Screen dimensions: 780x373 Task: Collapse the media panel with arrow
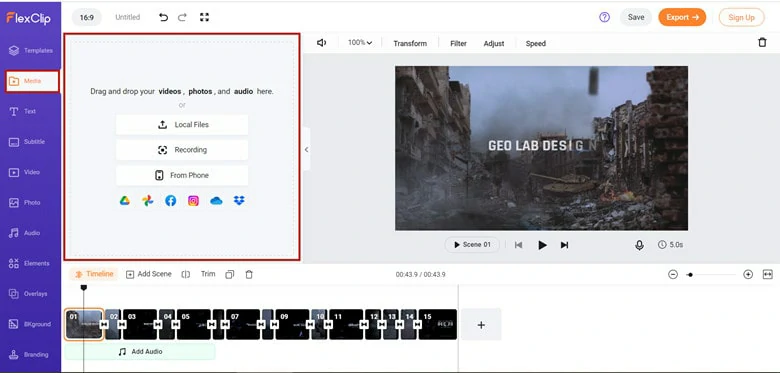coord(306,149)
